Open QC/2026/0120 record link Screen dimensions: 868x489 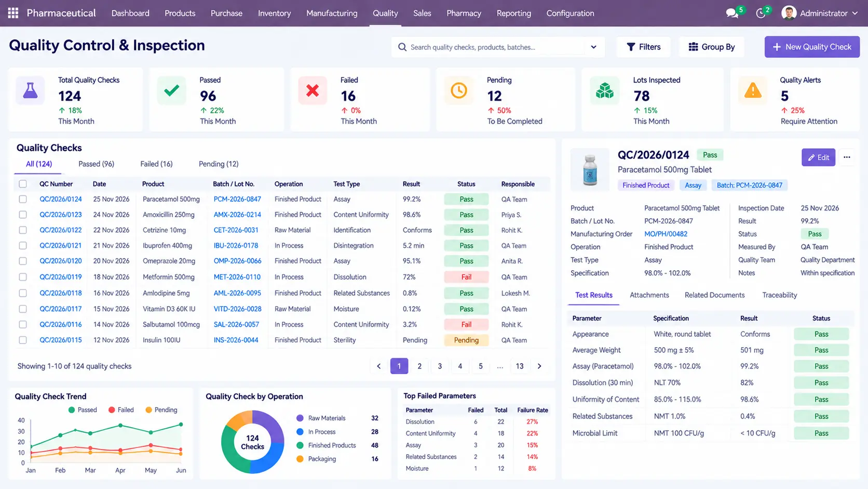[61, 261]
